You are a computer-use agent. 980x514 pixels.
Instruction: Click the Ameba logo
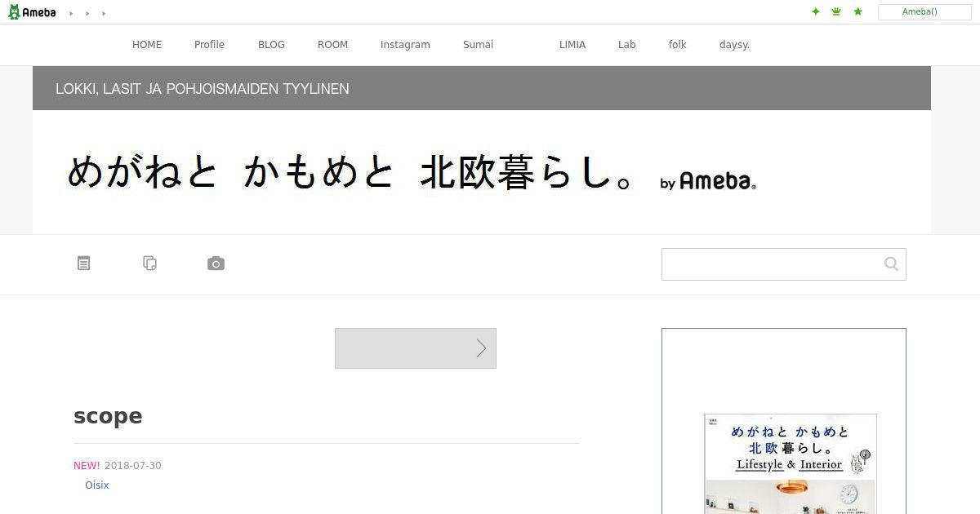(32, 12)
